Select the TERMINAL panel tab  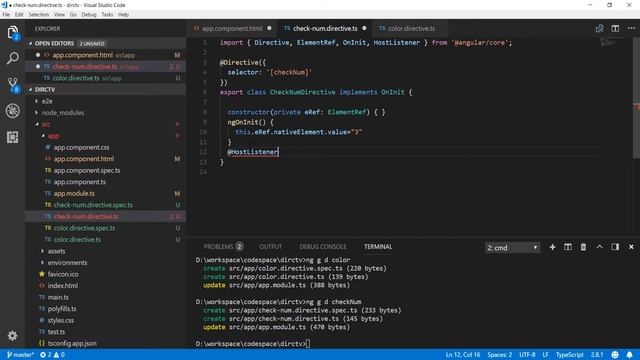click(x=378, y=247)
